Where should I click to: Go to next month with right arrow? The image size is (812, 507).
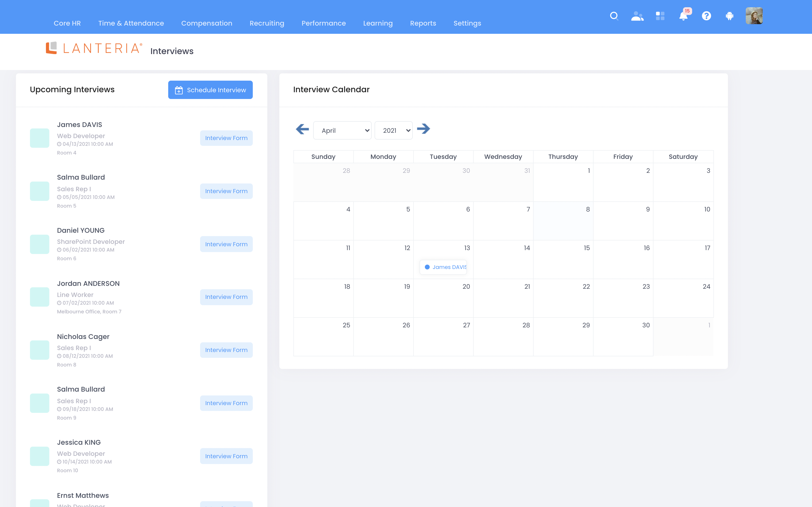(x=423, y=129)
